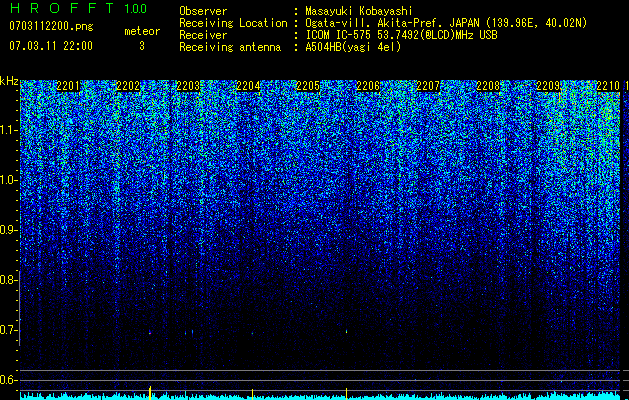
Task: Click the HROFFT 1.0.0 title text
Action: (78, 8)
